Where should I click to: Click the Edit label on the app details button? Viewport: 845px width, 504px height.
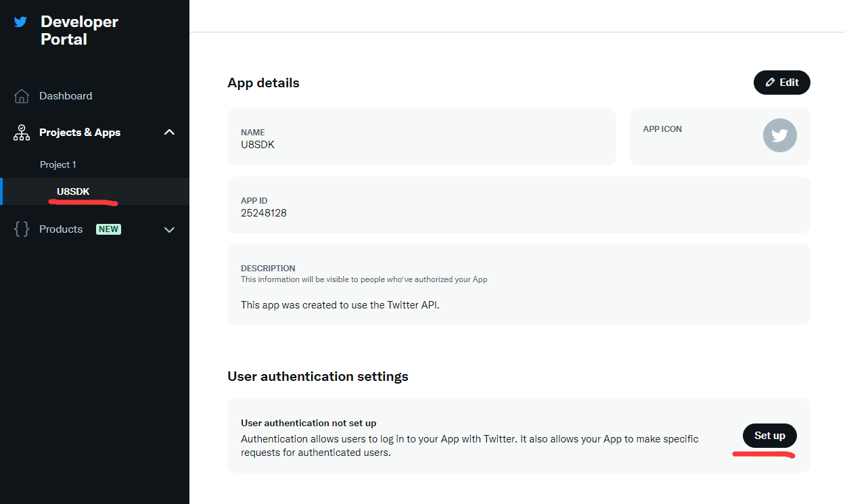(x=789, y=83)
